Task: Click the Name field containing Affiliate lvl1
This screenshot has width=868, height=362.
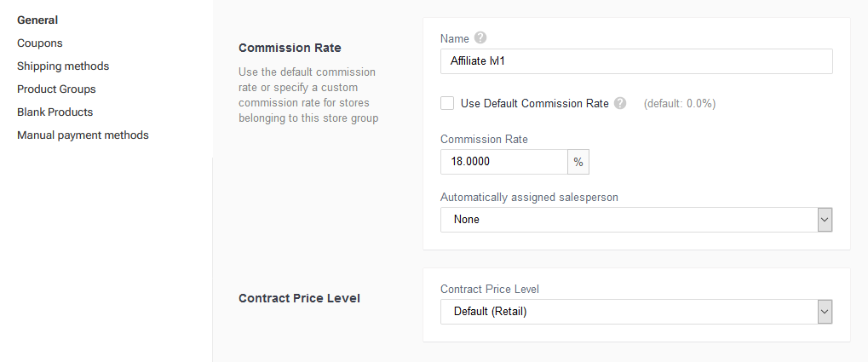Action: click(636, 61)
